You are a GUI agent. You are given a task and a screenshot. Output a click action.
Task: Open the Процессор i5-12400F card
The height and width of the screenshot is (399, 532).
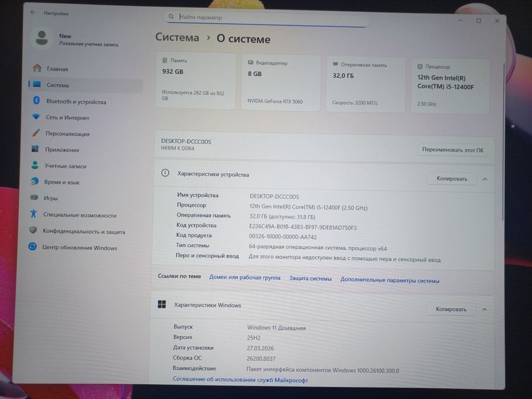click(x=450, y=87)
